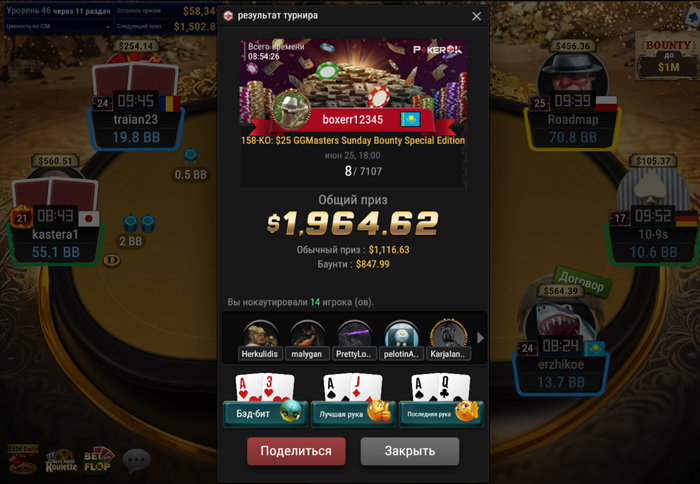Click the Поделиться share button

[296, 451]
